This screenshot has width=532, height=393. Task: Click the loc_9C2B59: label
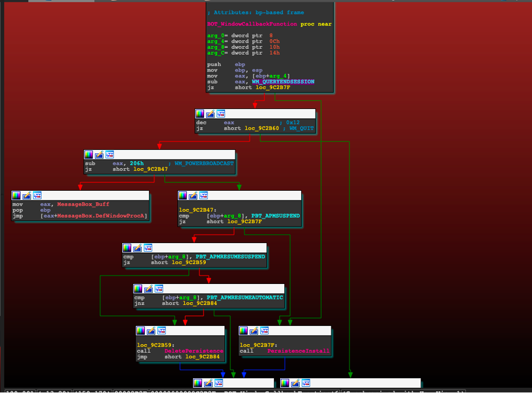(x=156, y=345)
